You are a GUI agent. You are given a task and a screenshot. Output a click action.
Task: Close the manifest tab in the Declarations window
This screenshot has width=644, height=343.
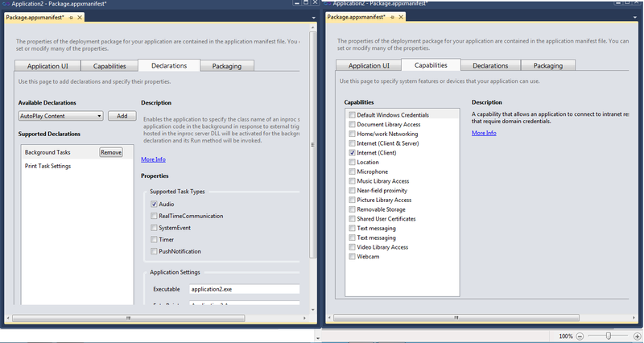pyautogui.click(x=80, y=16)
